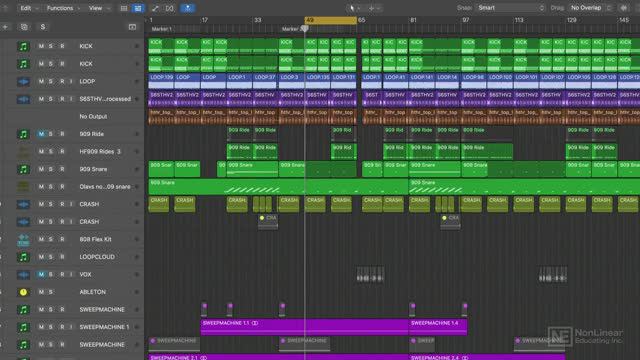Select the SWEEPMACHINE 1.1 region
The width and height of the screenshot is (640, 360).
[304, 327]
